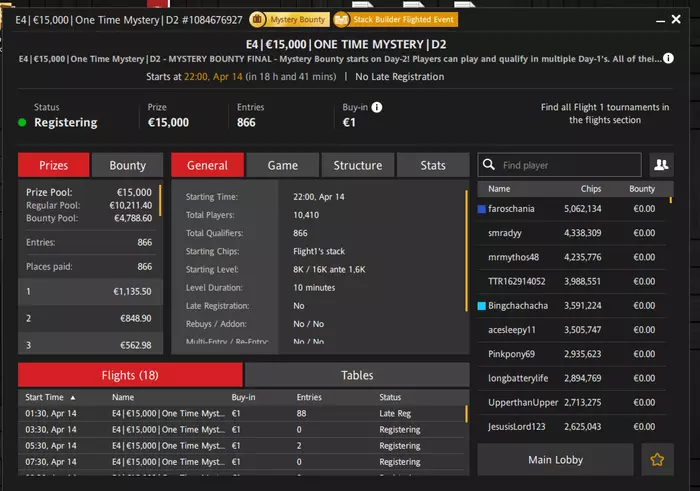Viewport: 700px width, 491px height.
Task: Select player mrmythos48 in the list
Action: pos(572,257)
